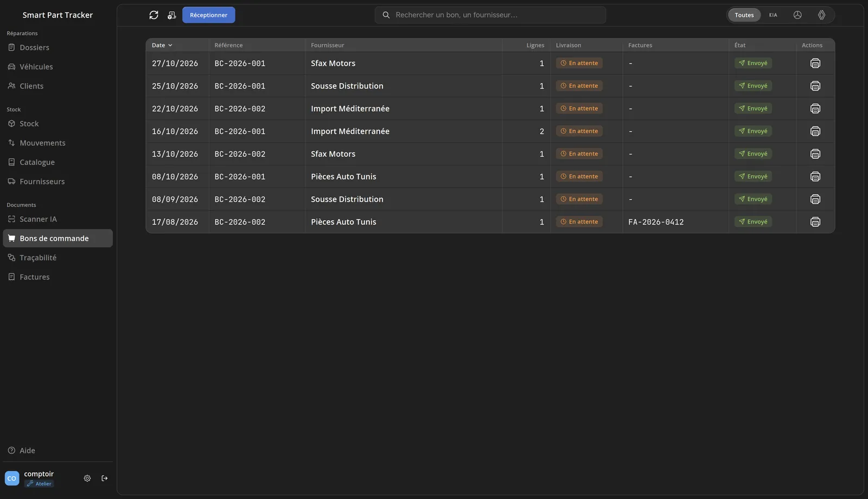This screenshot has height=499, width=868.
Task: Select the KIA brand filter
Action: [x=773, y=15]
